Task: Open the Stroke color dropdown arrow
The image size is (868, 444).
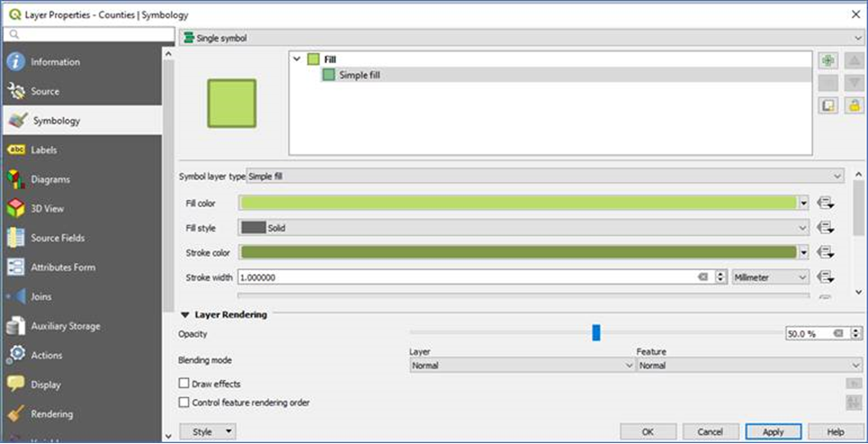Action: tap(804, 252)
